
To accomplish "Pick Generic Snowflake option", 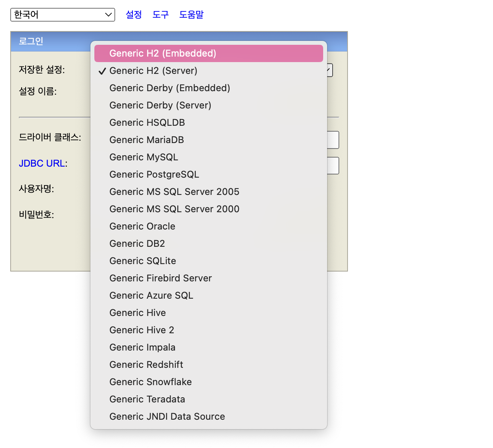I will click(209, 382).
